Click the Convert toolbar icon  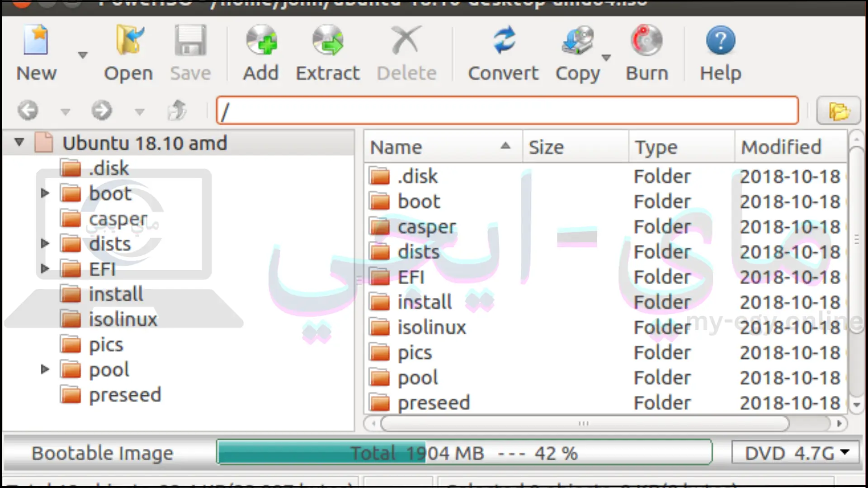pos(504,40)
